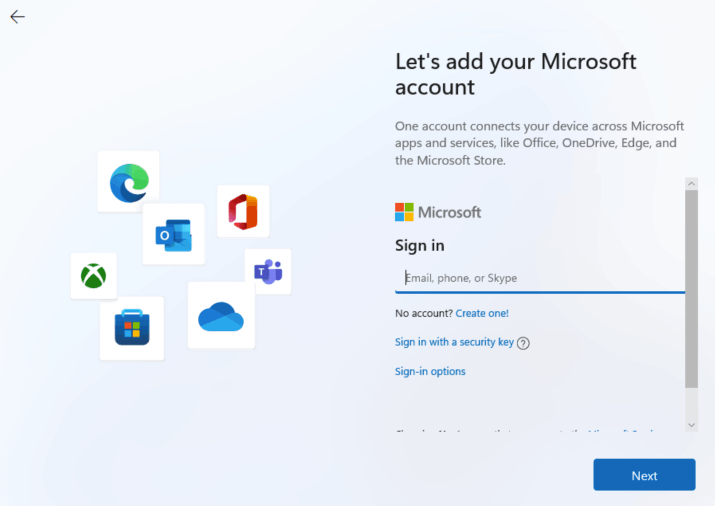715x506 pixels.
Task: Click the back arrow at top left
Action: pos(17,17)
